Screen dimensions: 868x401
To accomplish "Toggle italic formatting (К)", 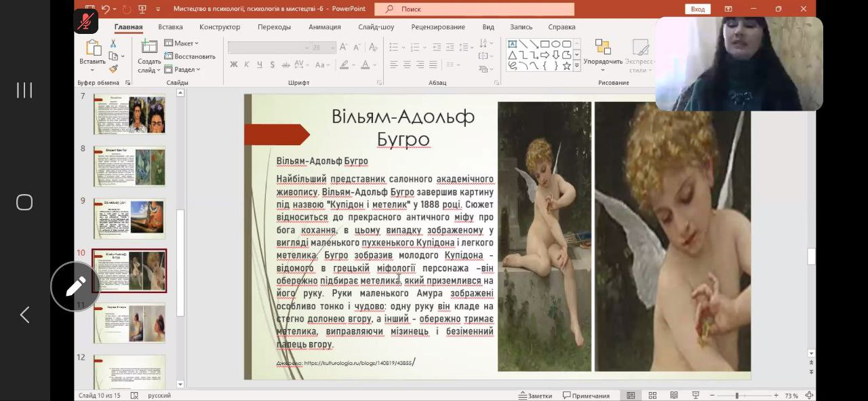I will pos(247,64).
